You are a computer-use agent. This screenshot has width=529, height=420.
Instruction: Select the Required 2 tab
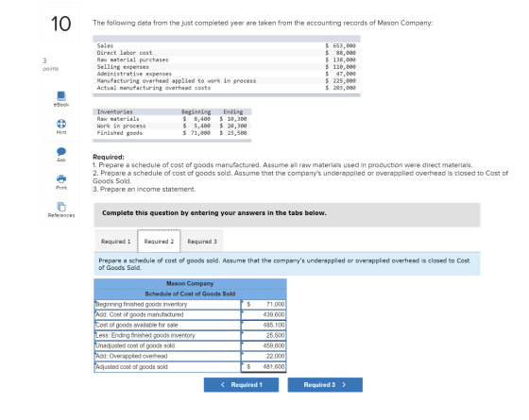coord(159,242)
